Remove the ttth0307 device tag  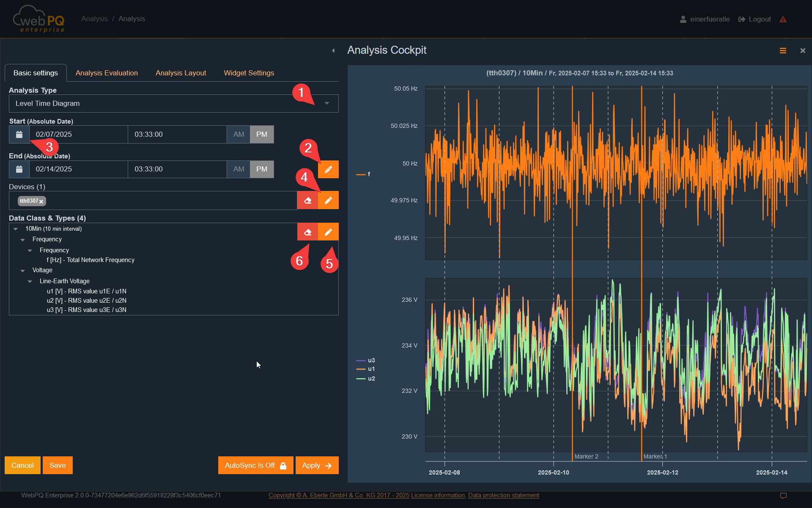[x=41, y=201]
